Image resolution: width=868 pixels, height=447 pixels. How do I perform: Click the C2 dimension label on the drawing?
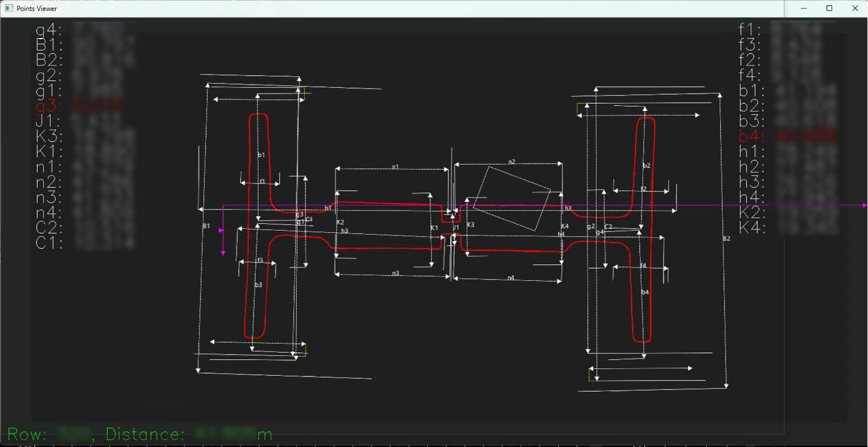608,227
